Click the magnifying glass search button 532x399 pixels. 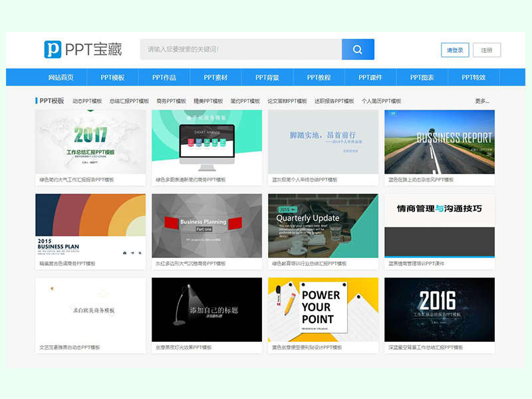(x=358, y=49)
